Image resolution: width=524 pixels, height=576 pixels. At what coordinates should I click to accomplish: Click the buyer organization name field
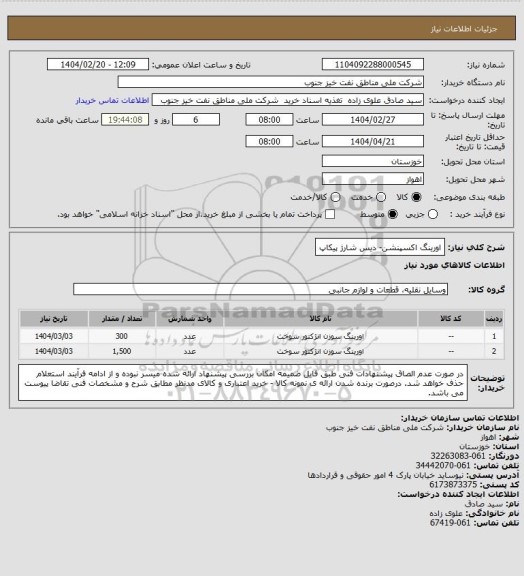click(x=270, y=82)
